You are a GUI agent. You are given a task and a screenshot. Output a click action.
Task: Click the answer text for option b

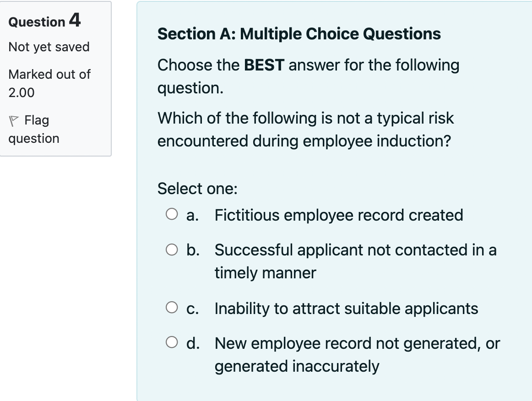(x=355, y=250)
